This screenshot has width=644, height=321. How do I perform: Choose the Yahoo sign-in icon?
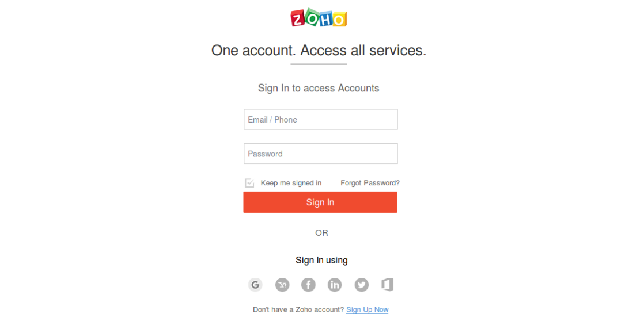coord(282,285)
